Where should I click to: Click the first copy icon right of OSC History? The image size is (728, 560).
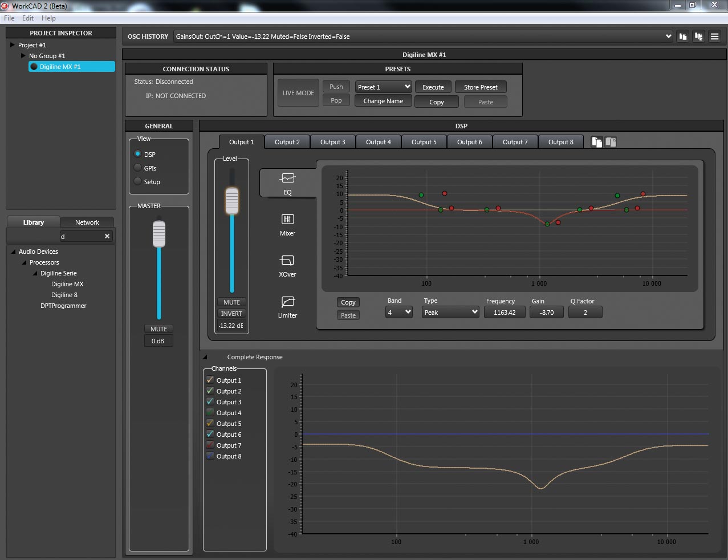pos(683,36)
